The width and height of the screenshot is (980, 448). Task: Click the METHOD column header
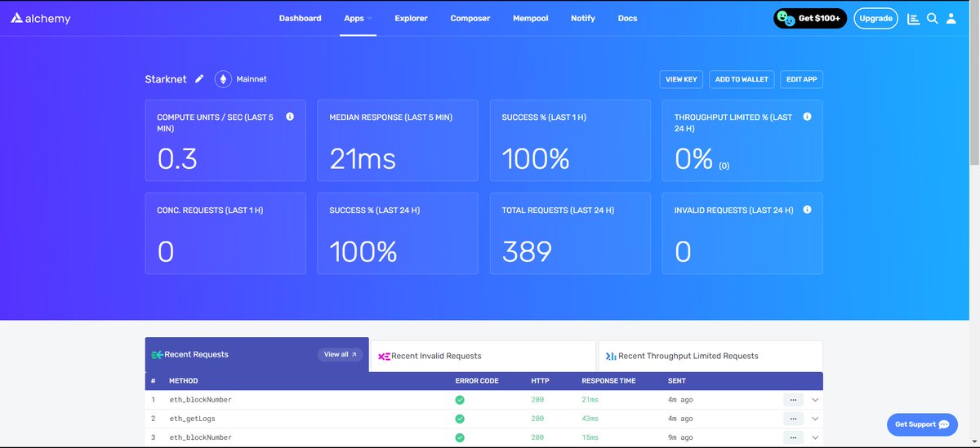tap(183, 381)
